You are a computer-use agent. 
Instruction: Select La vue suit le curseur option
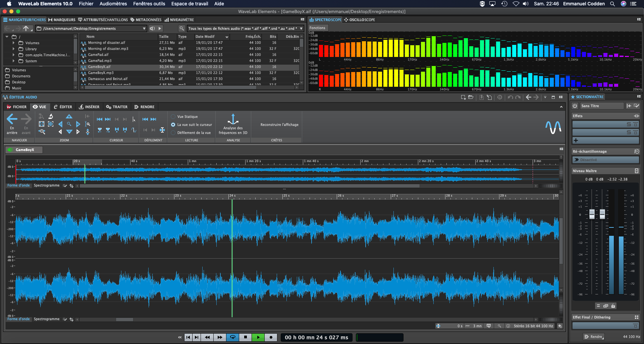coord(173,125)
